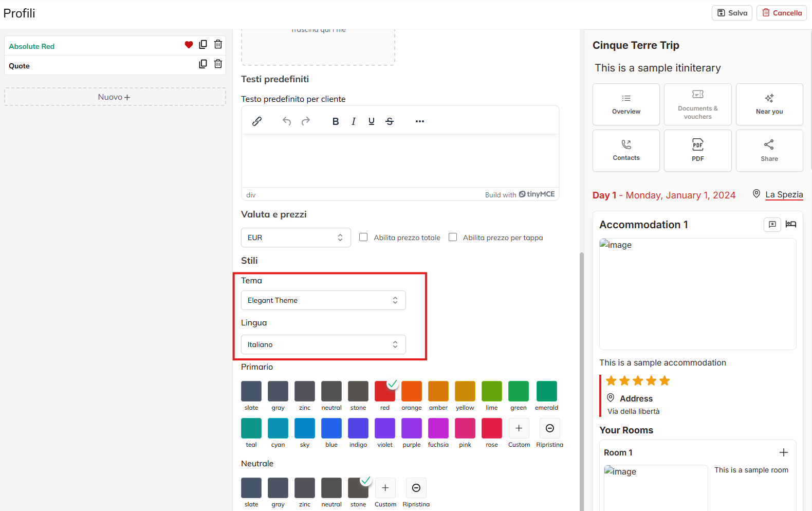Click inside the predefined client text area
The height and width of the screenshot is (511, 812).
pos(400,161)
